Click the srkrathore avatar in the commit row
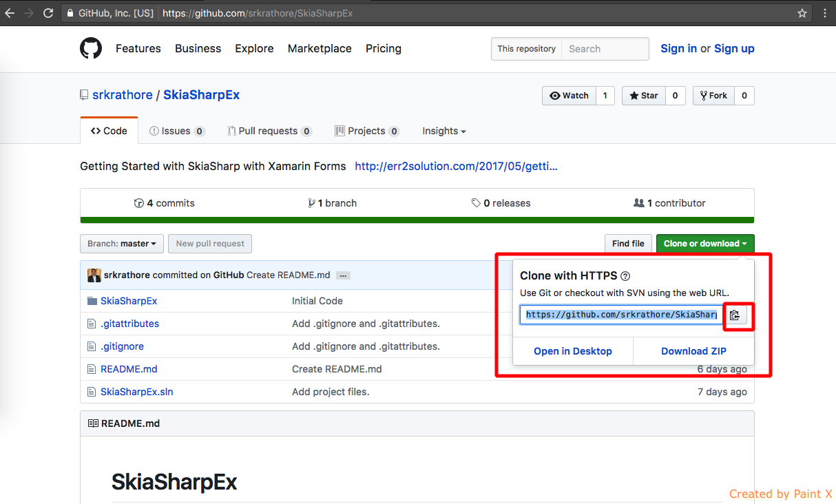This screenshot has height=504, width=836. 94,275
